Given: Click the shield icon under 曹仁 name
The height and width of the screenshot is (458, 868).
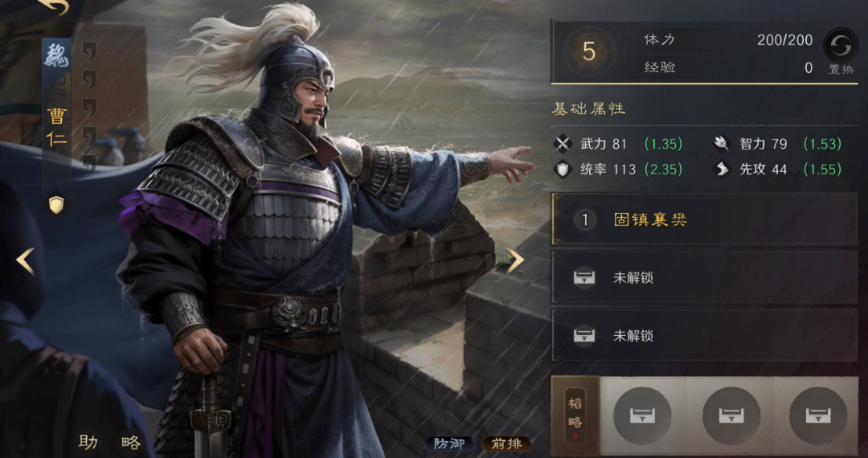Looking at the screenshot, I should coord(56,205).
